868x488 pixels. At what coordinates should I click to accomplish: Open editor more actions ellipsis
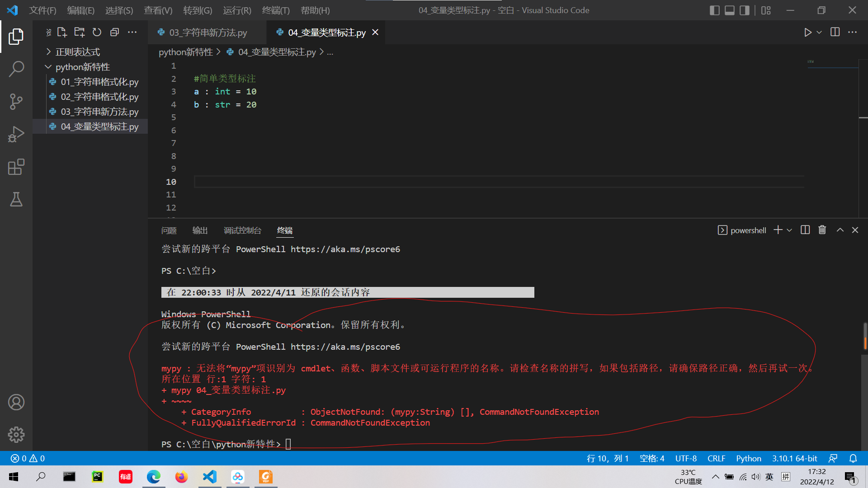click(852, 32)
